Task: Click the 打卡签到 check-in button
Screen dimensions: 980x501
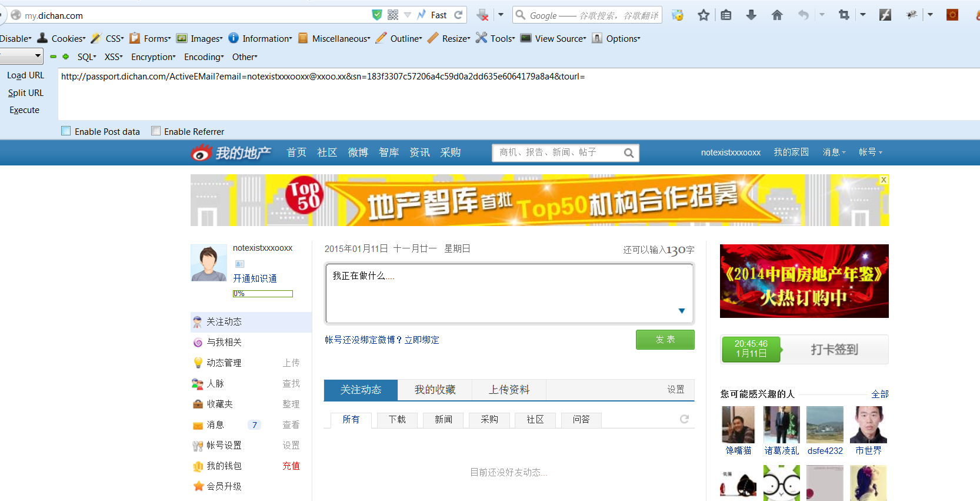Action: click(834, 350)
